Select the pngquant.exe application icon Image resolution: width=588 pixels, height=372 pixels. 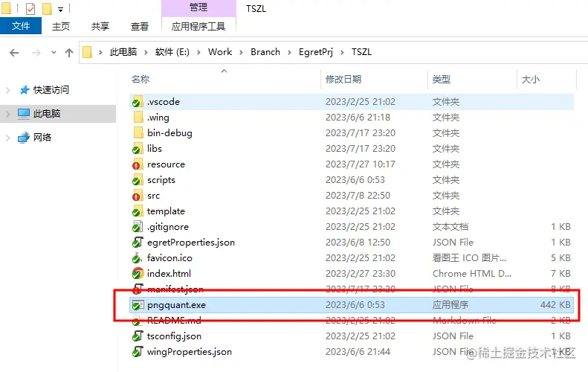tap(138, 305)
